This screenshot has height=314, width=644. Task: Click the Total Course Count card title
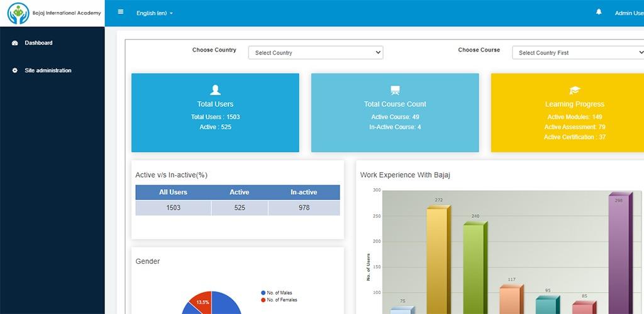pyautogui.click(x=395, y=104)
